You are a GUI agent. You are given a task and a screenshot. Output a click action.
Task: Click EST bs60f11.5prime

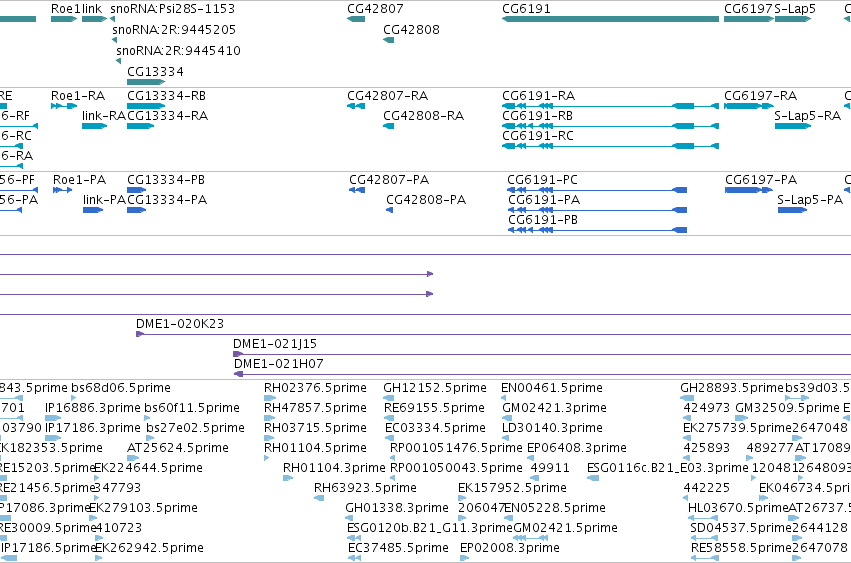coord(148,418)
